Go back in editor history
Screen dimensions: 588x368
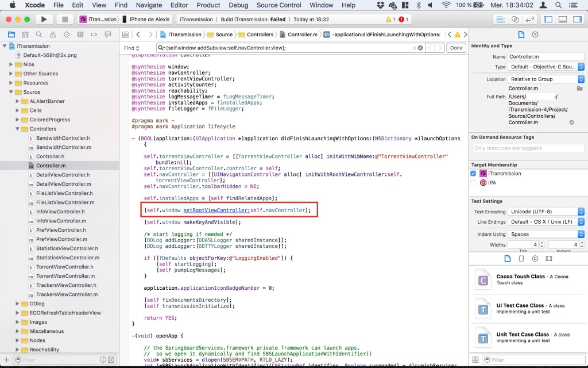point(138,34)
